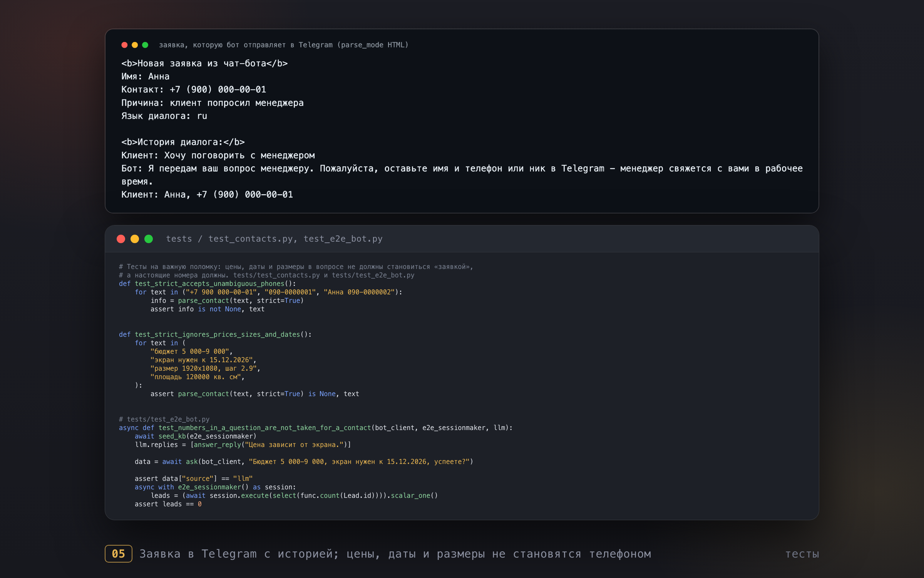
Task: Click line '<b>История диалога:</b>'
Action: [x=183, y=142]
